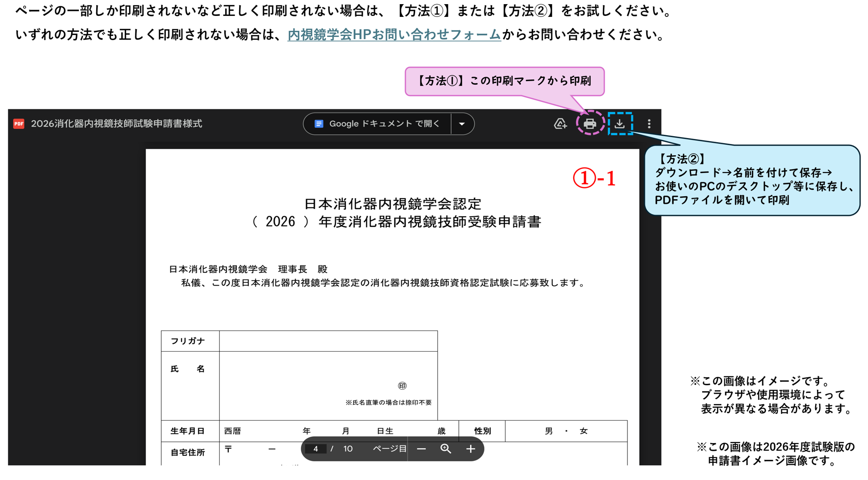Click the zoom out minus icon

tap(421, 449)
